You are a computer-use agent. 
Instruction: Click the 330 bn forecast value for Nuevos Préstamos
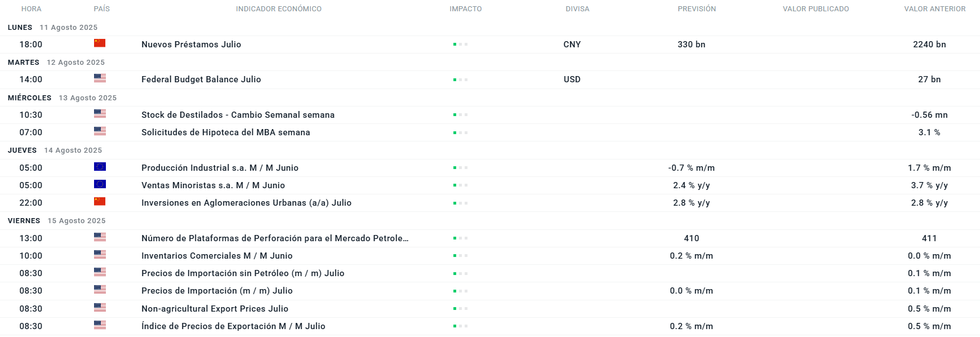(x=692, y=44)
